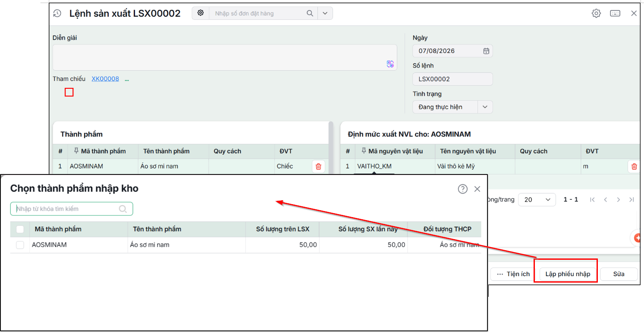
Task: Go to next page arrow
Action: pyautogui.click(x=619, y=199)
